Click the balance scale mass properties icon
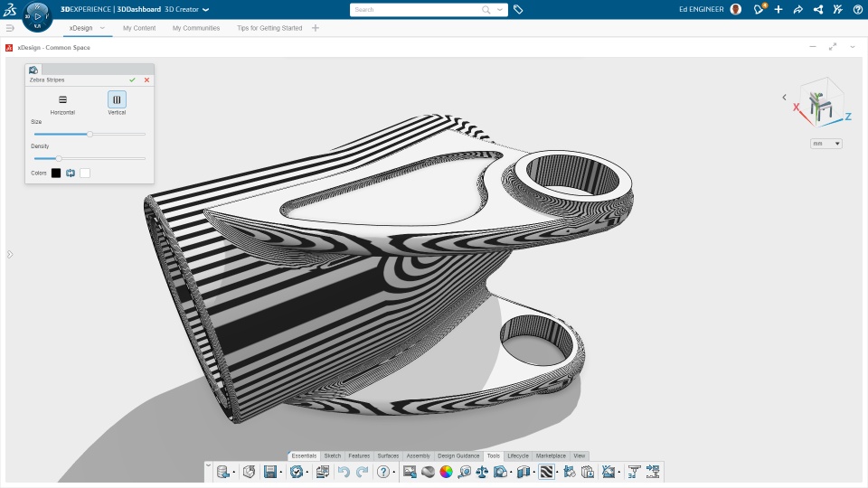This screenshot has height=488, width=868. tap(482, 472)
